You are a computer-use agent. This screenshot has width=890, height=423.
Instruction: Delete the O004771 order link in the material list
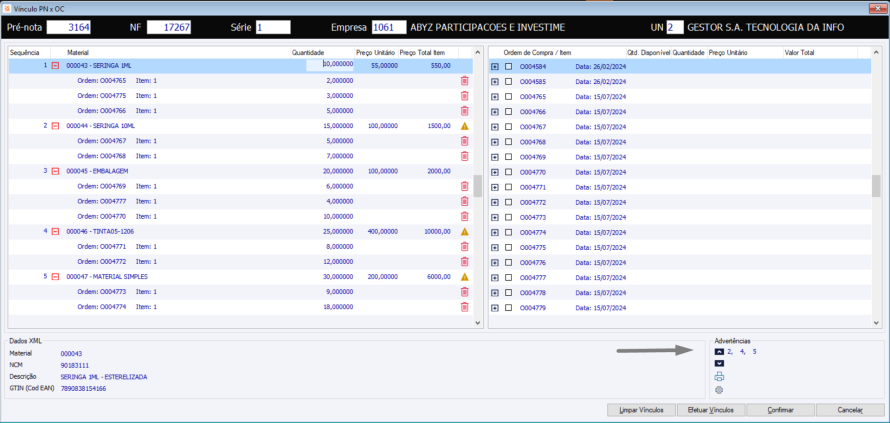click(x=464, y=246)
